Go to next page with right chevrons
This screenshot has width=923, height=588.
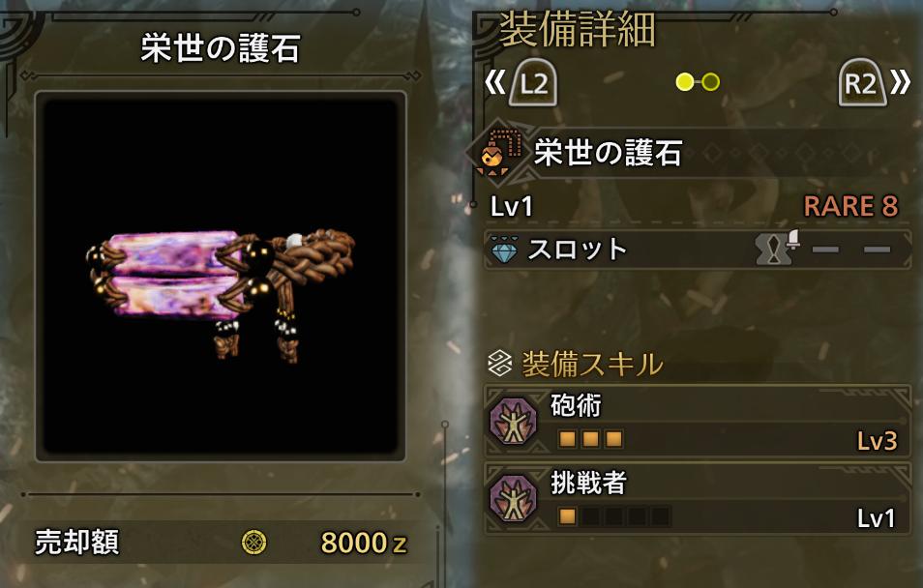[x=900, y=83]
